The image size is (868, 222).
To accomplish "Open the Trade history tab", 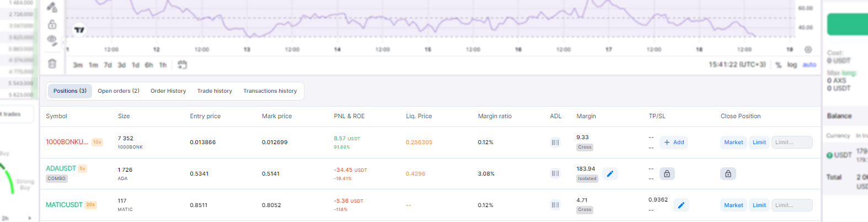I will pyautogui.click(x=215, y=91).
